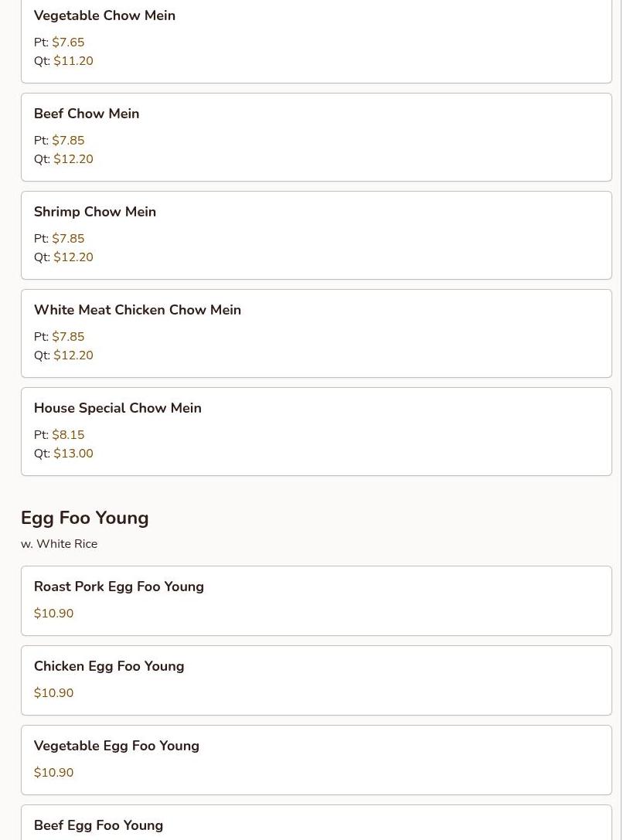
Task: Select Roast Pork Egg Foo Young
Action: click(316, 600)
